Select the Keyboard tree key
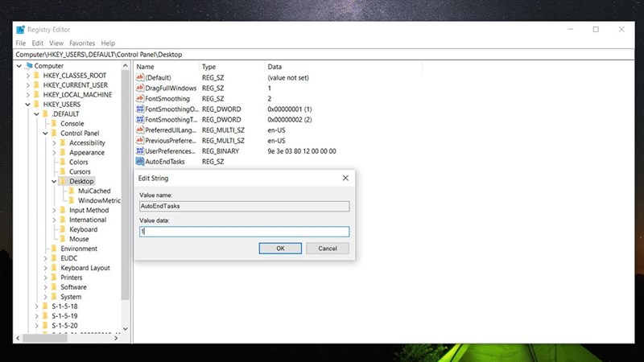Screen dimensions: 644x362 tap(84, 229)
